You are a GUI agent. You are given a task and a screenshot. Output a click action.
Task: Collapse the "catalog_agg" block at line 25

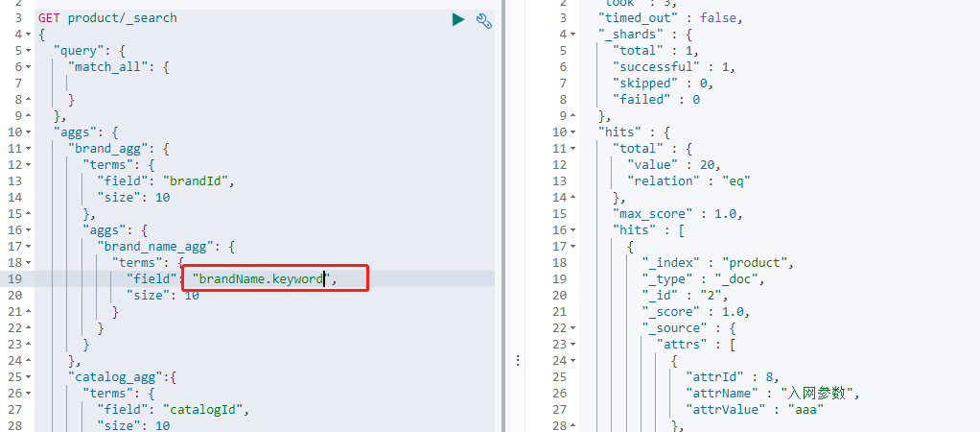point(28,376)
